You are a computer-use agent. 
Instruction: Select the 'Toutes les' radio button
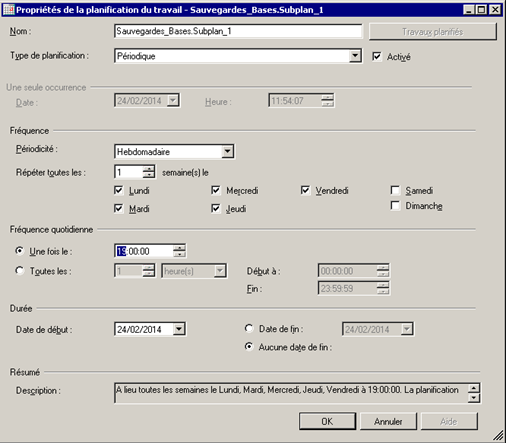20,270
